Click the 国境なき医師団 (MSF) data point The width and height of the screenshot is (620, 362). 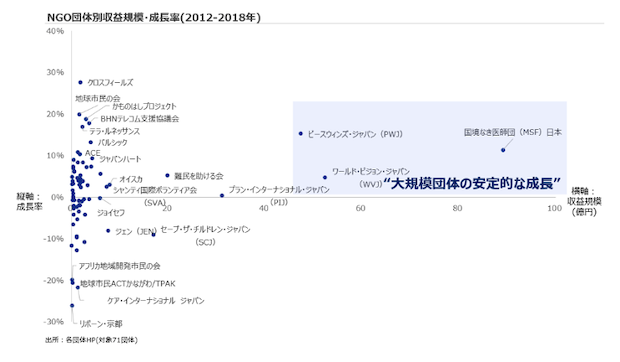point(503,150)
